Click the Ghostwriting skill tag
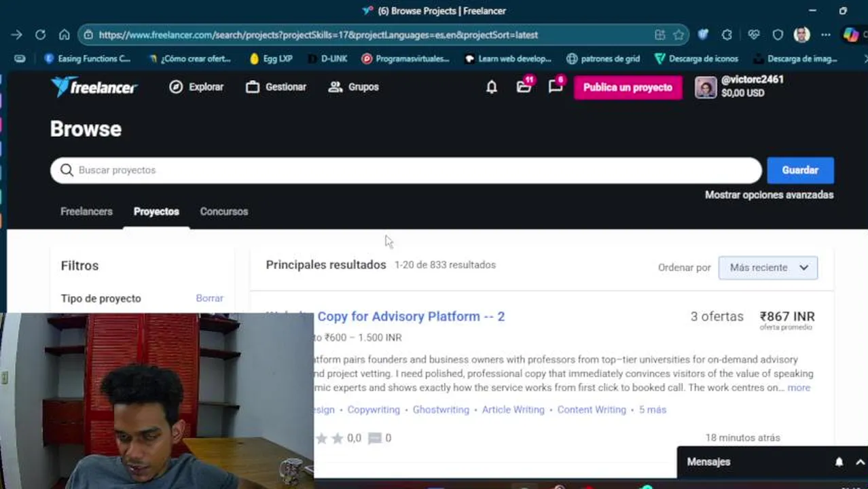 [x=441, y=410]
